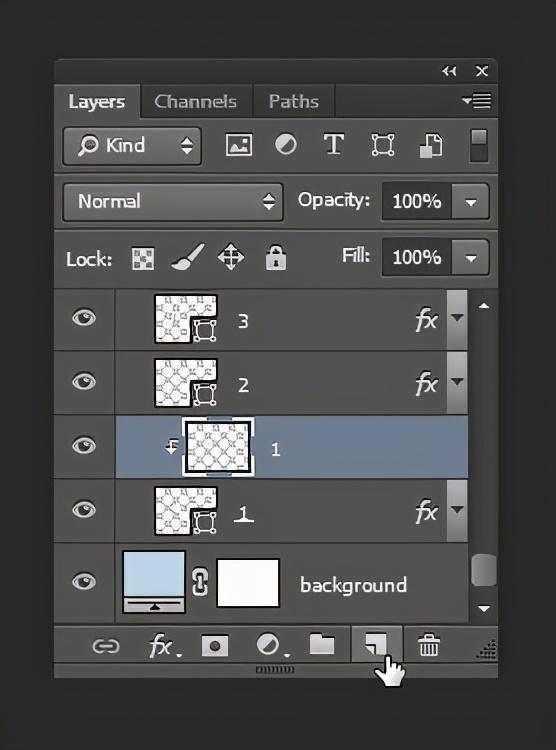Screen dimensions: 556x750
Task: Click the layer list scroll up arrow
Action: [x=484, y=306]
